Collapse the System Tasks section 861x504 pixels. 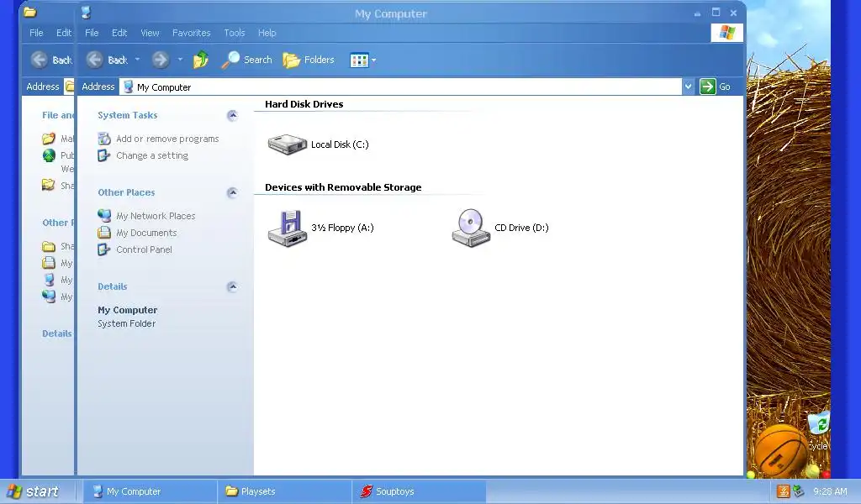coord(232,115)
